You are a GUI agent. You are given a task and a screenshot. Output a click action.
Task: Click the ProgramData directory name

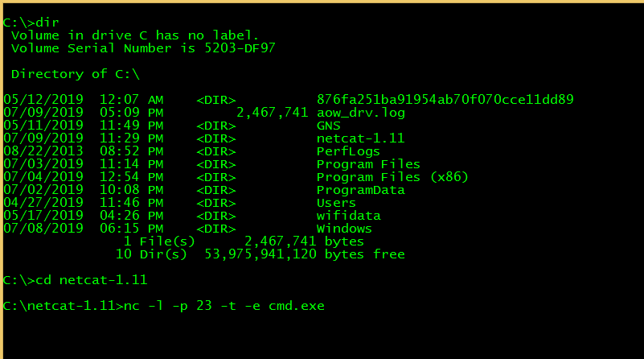(360, 190)
